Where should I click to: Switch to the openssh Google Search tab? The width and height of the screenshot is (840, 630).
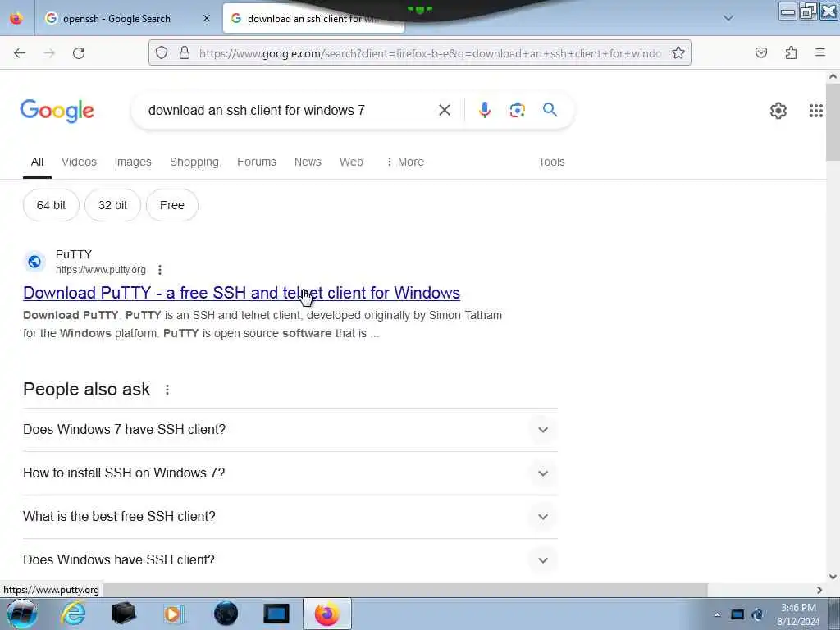click(x=127, y=18)
